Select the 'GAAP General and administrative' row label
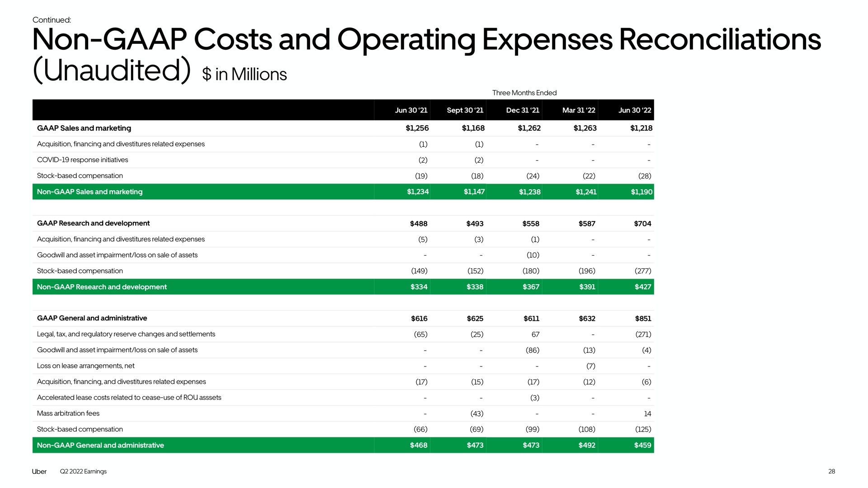Screen dimensions: 868x488 coord(92,318)
